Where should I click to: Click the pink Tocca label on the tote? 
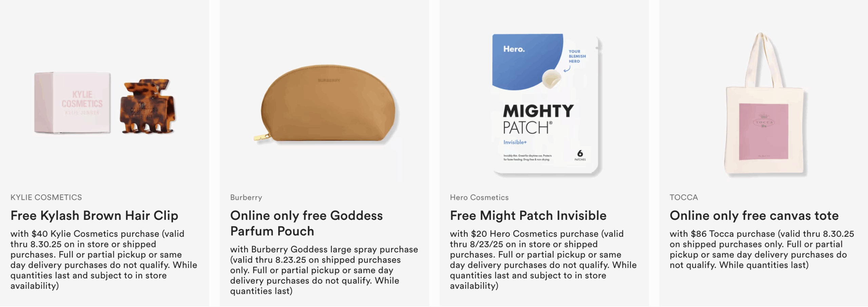pyautogui.click(x=764, y=132)
